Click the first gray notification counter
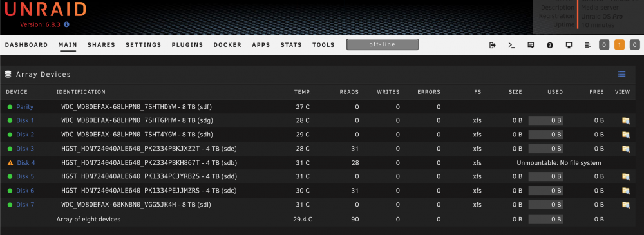The height and width of the screenshot is (235, 644). 604,45
